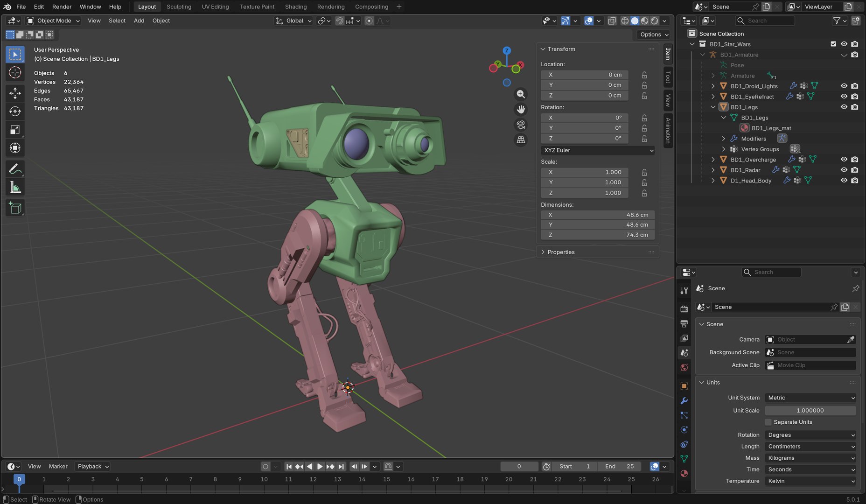The width and height of the screenshot is (866, 504).
Task: Select the Add Cube tool
Action: click(x=15, y=208)
